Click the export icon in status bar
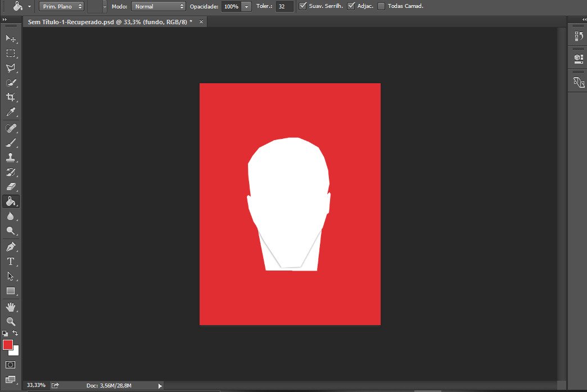Screen dimensions: 587x392 pyautogui.click(x=55, y=385)
